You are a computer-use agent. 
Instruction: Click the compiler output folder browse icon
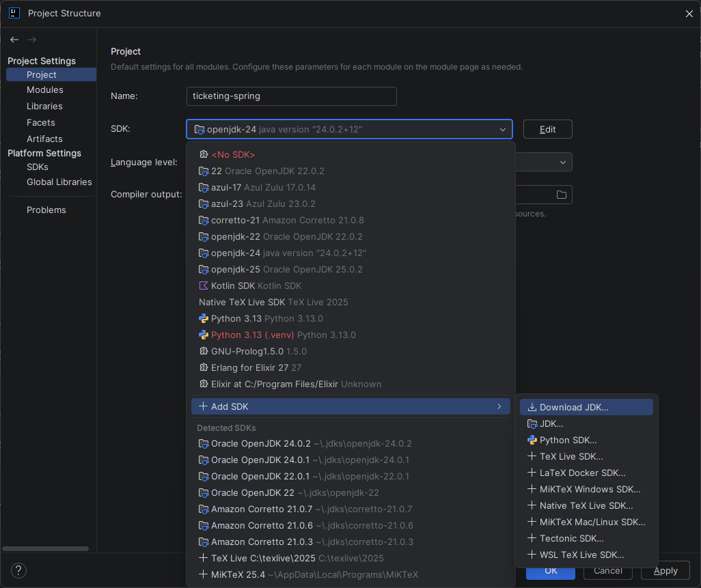[x=561, y=195]
